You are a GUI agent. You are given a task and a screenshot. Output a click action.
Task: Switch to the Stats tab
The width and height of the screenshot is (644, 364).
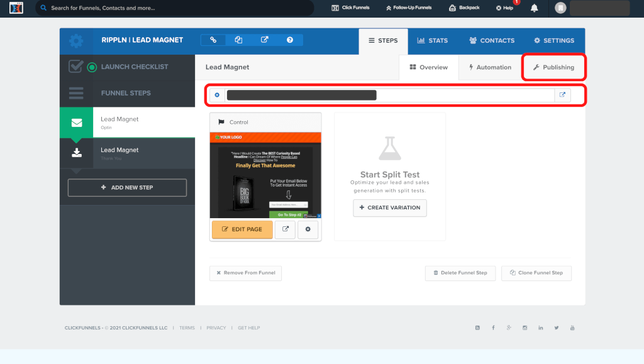tap(432, 41)
